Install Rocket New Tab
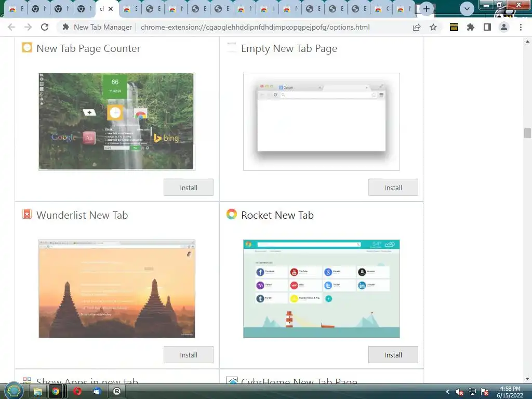Image resolution: width=532 pixels, height=399 pixels. point(393,354)
